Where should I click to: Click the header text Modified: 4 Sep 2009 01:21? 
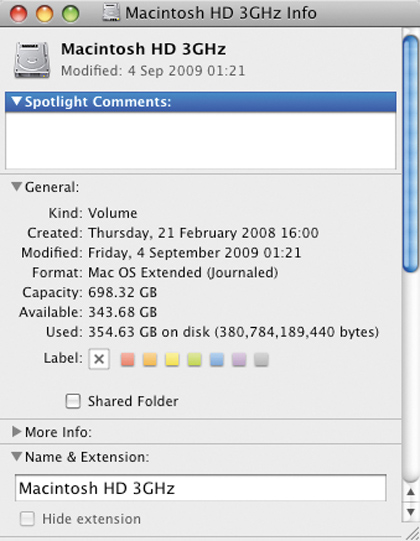[x=153, y=71]
